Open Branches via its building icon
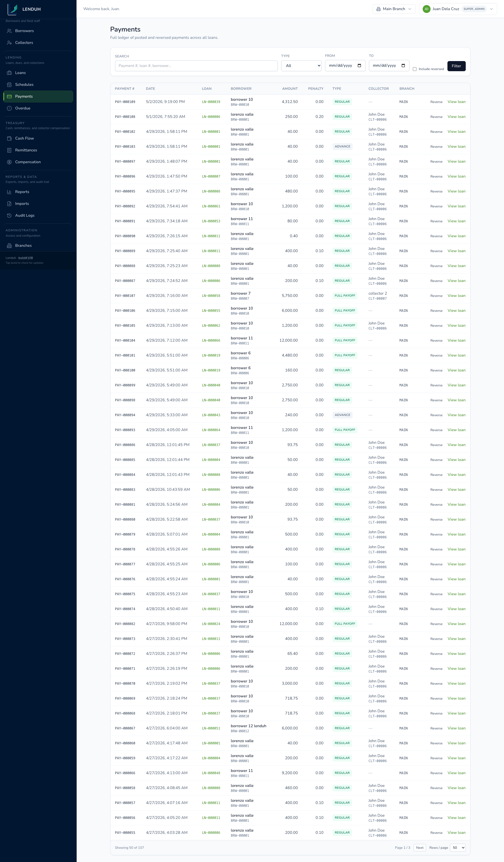The width and height of the screenshot is (504, 862). point(9,246)
